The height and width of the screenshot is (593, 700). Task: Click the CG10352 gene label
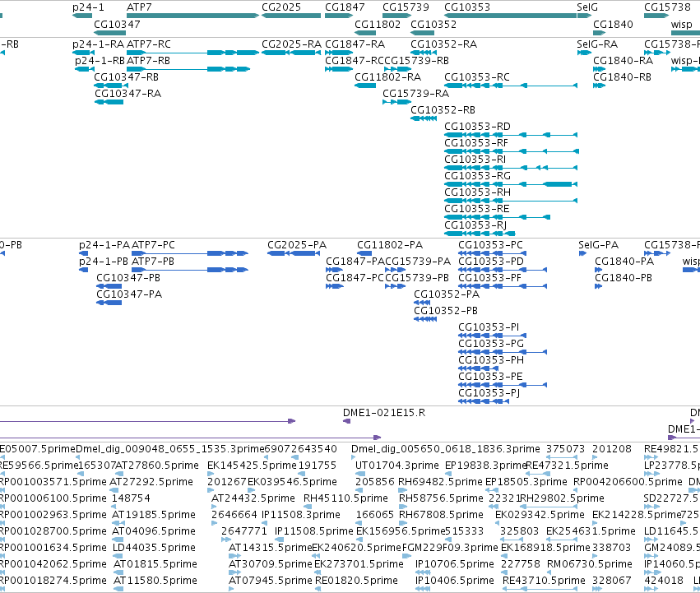tap(433, 24)
